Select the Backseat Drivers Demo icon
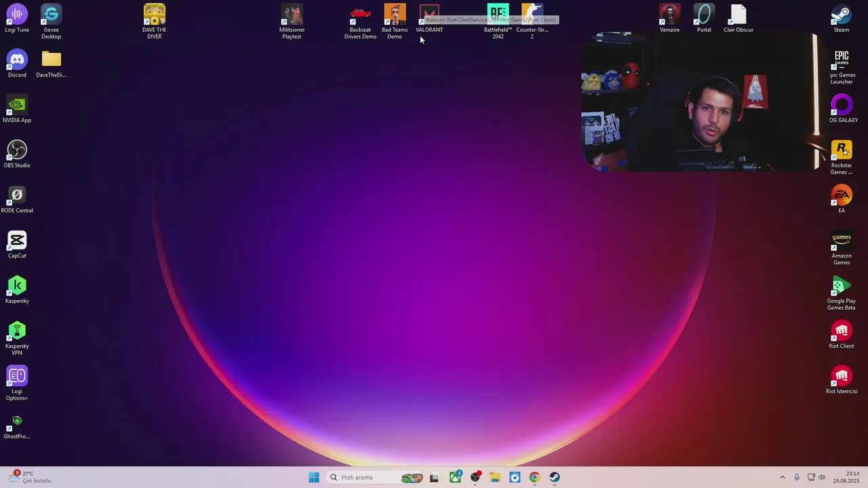868x488 pixels. click(360, 22)
